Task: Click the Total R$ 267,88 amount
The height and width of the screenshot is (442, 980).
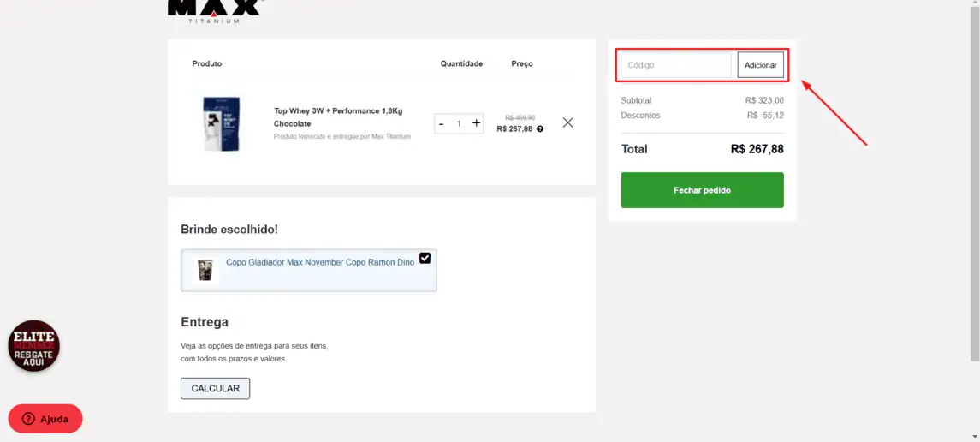Action: point(757,149)
